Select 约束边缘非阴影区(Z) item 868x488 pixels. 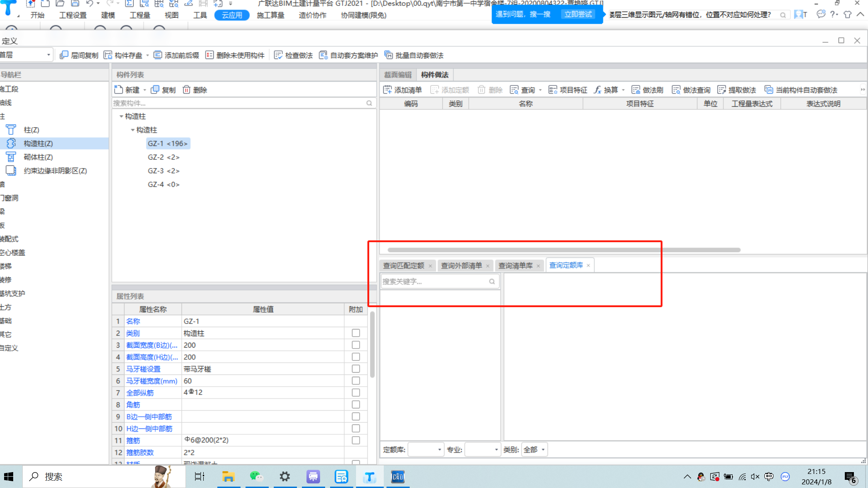tap(55, 171)
